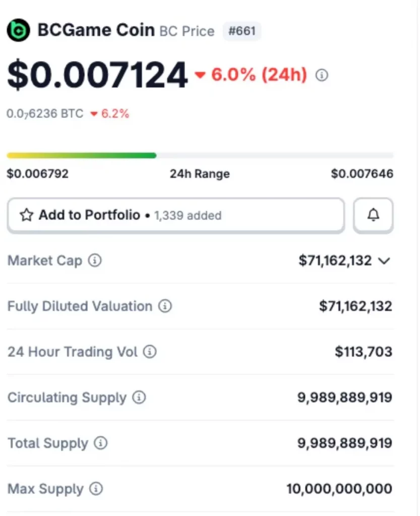420x516 pixels.
Task: Expand the Market Cap value chevron
Action: [x=384, y=261]
